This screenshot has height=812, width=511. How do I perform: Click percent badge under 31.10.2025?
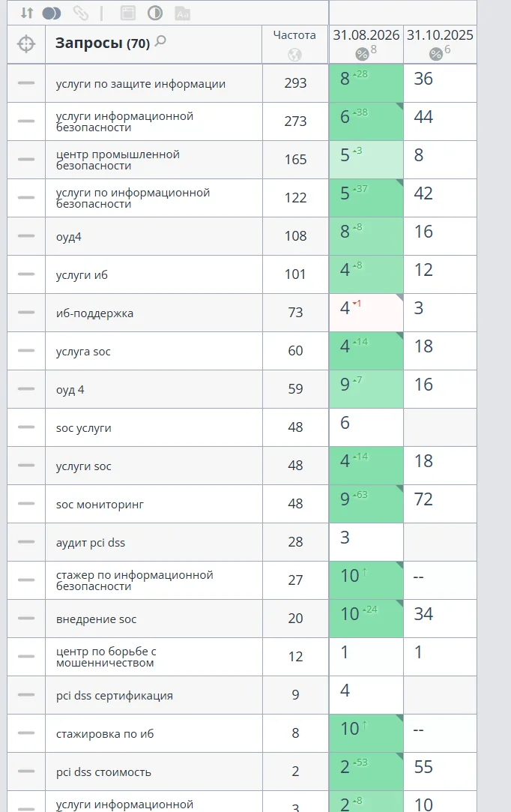pyautogui.click(x=436, y=53)
